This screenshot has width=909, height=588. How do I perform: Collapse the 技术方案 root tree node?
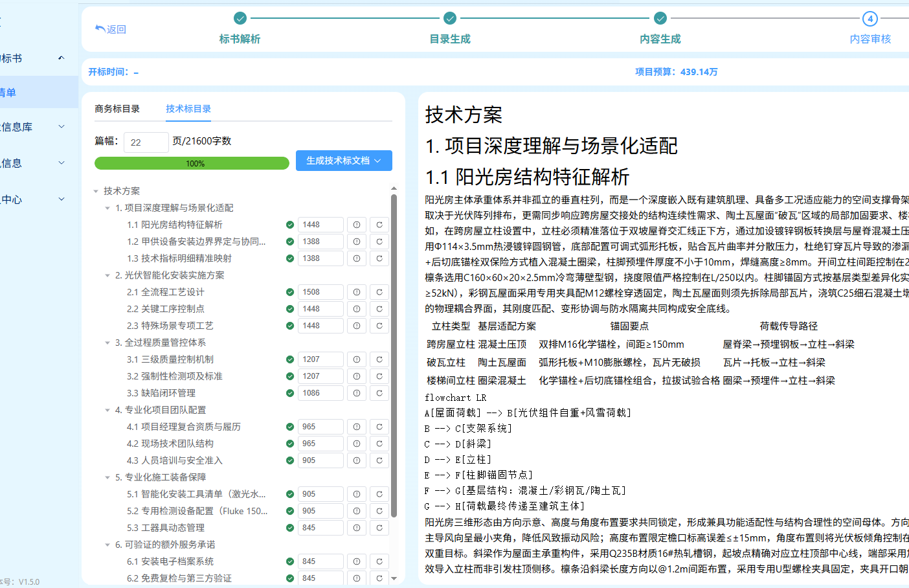[x=96, y=191]
